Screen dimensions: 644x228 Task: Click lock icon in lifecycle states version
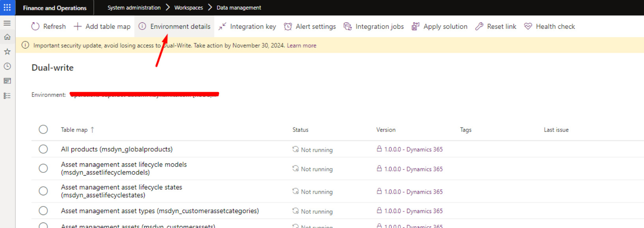coord(379,191)
